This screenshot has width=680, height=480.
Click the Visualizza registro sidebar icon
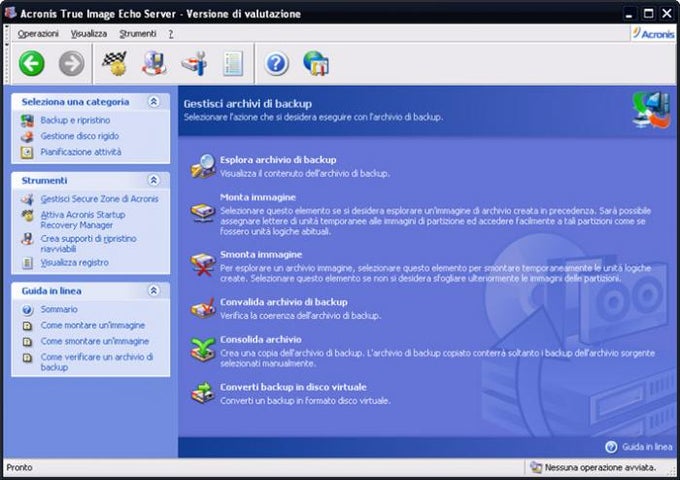tap(27, 263)
